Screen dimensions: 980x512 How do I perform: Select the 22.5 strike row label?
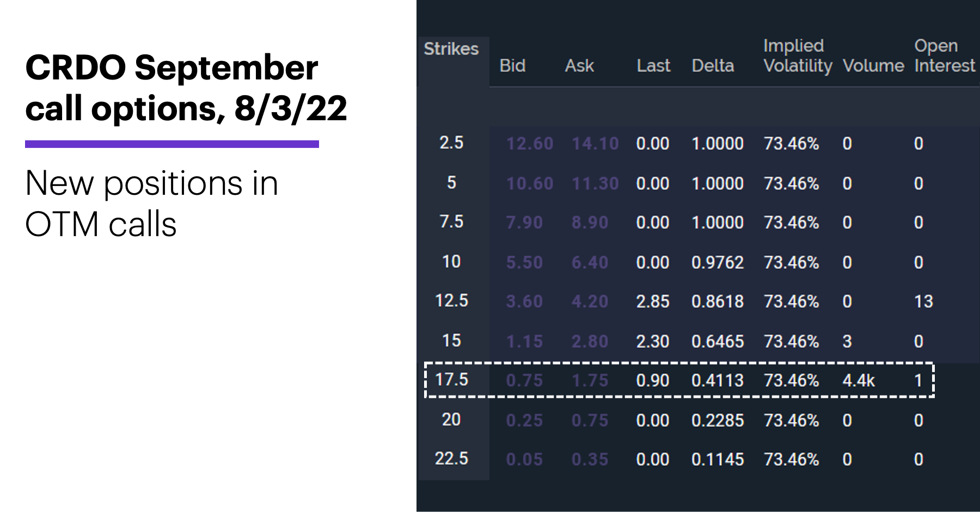(x=451, y=458)
